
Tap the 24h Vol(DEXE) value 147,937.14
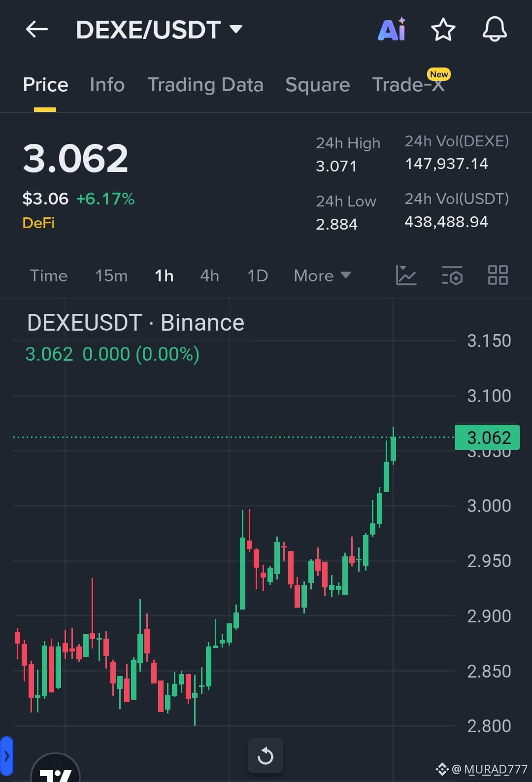tap(446, 164)
